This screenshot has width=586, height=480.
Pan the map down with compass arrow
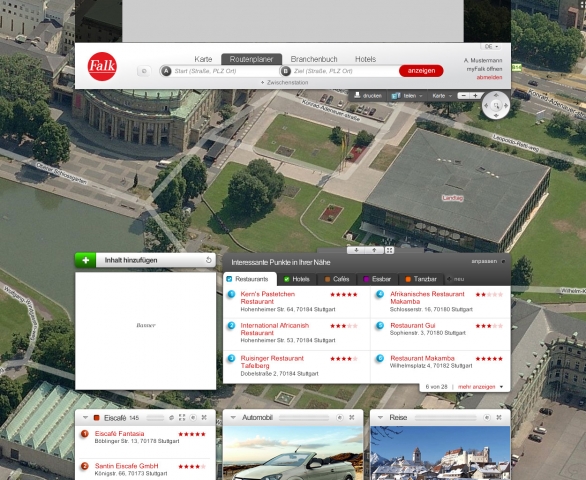(x=496, y=116)
